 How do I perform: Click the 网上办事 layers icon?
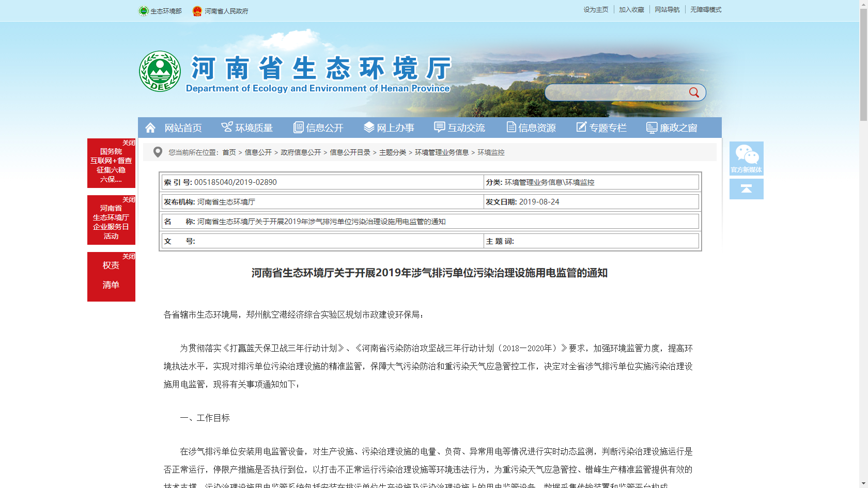[369, 127]
